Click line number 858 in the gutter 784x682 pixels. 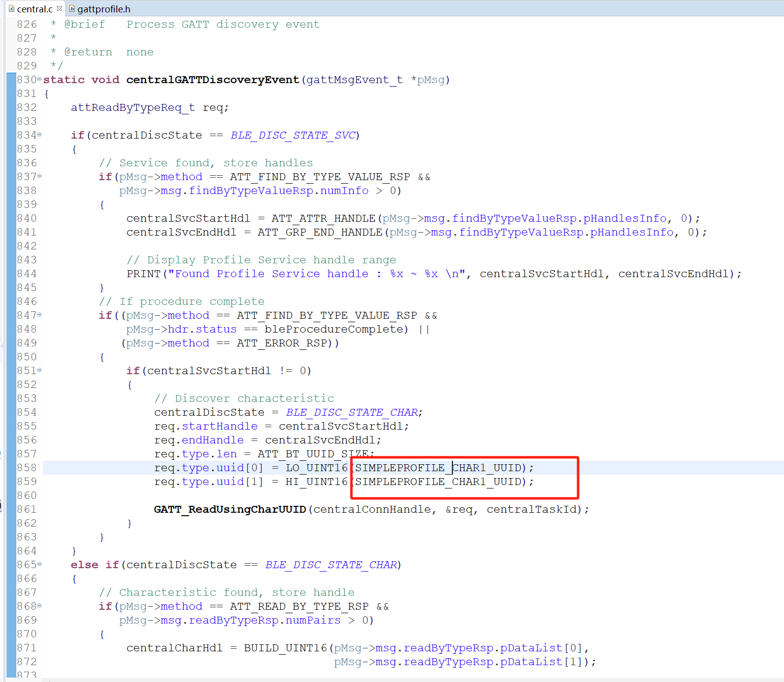[x=27, y=468]
